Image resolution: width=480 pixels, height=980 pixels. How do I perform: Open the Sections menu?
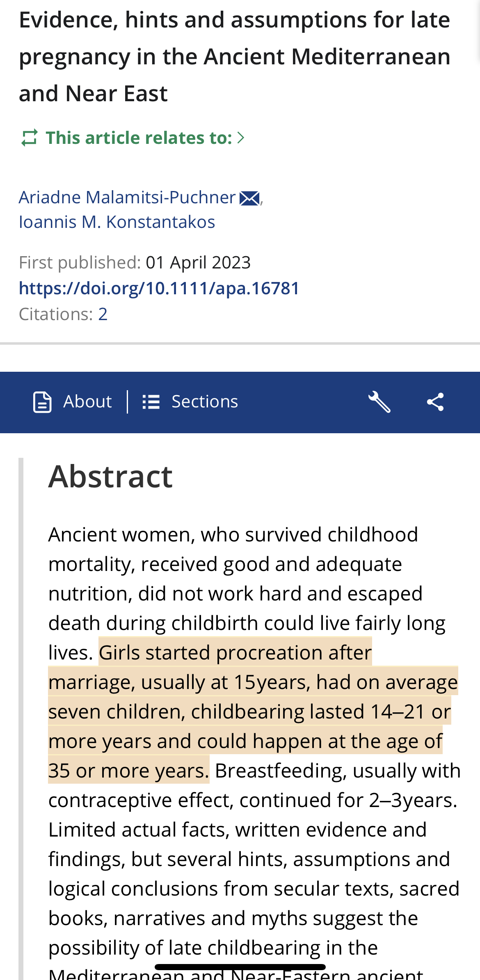[x=204, y=402]
